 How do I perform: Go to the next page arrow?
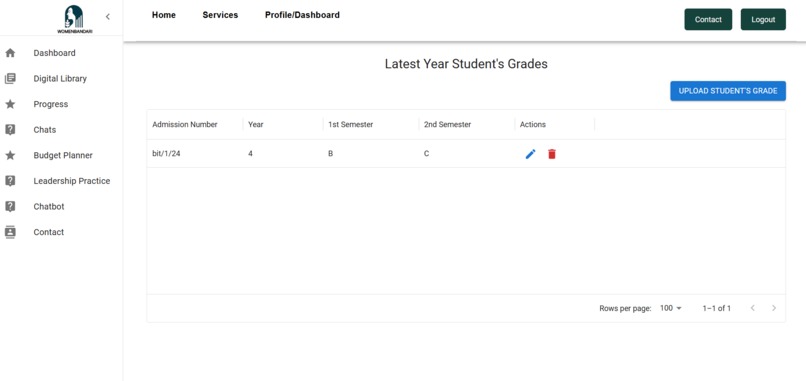[x=774, y=308]
